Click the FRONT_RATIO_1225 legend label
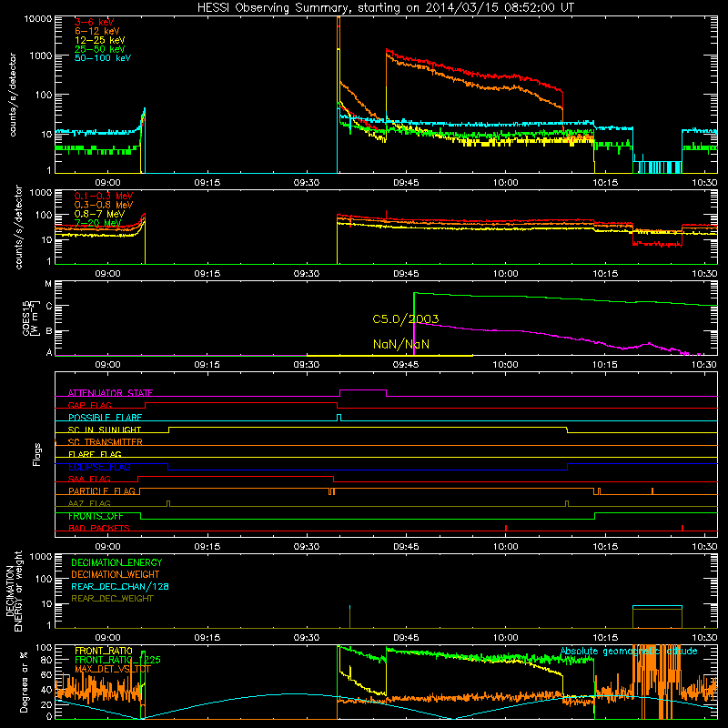Screen dimensions: 728x728 click(117, 660)
